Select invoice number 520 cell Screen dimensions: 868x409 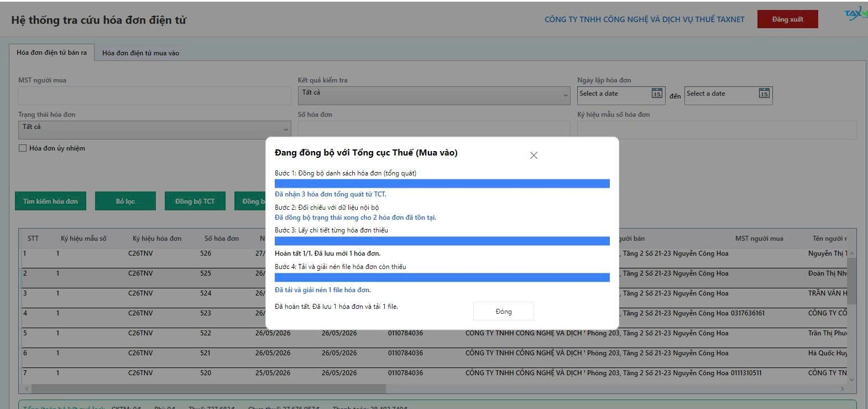[x=206, y=373]
